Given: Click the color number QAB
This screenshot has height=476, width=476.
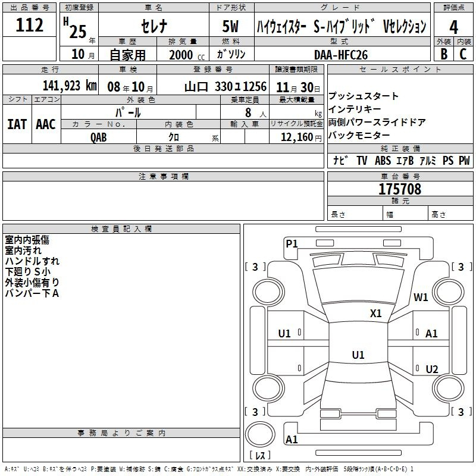Looking at the screenshot, I should point(99,137).
